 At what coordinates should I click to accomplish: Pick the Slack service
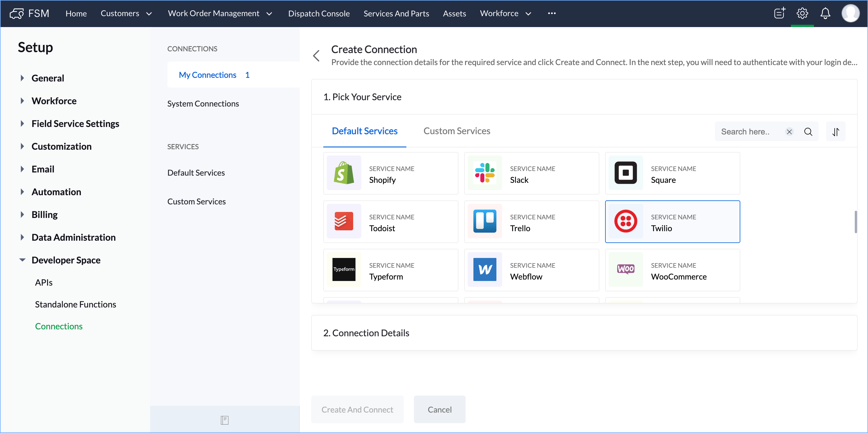click(531, 173)
